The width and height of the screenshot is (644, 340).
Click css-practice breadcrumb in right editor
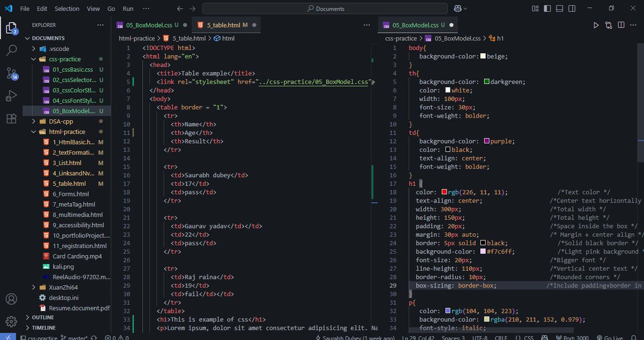click(401, 38)
